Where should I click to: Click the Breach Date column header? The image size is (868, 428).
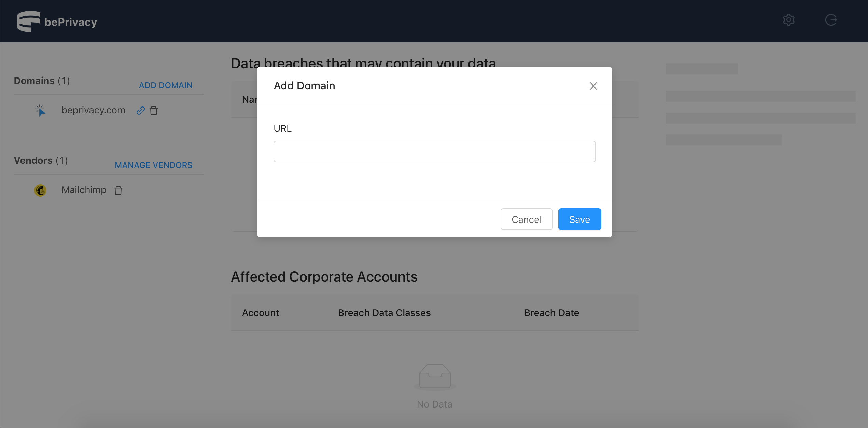pyautogui.click(x=551, y=313)
